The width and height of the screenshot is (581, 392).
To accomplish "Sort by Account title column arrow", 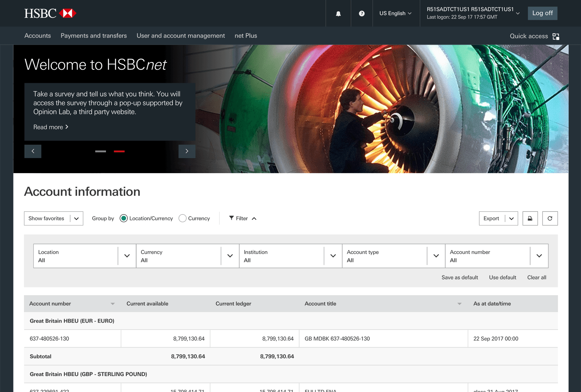I will 459,304.
